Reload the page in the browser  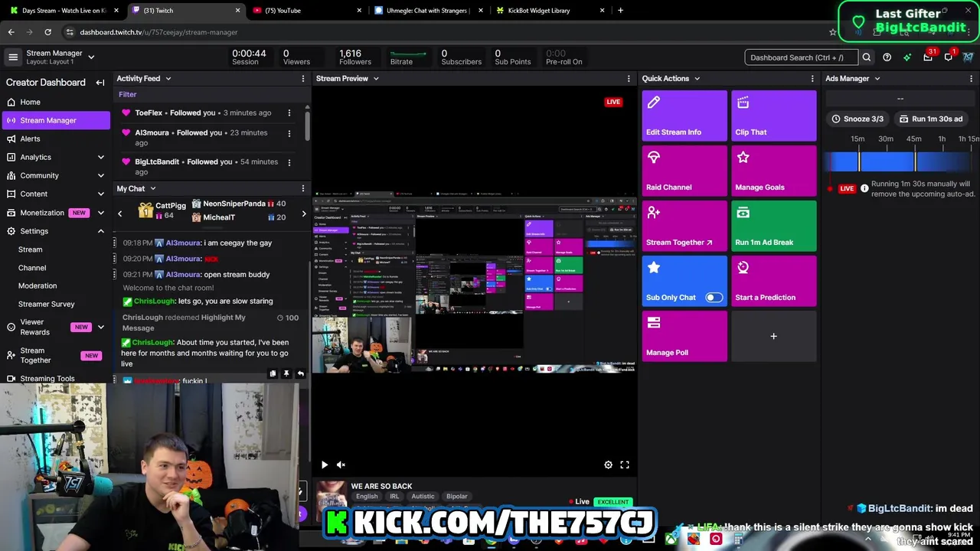point(47,32)
